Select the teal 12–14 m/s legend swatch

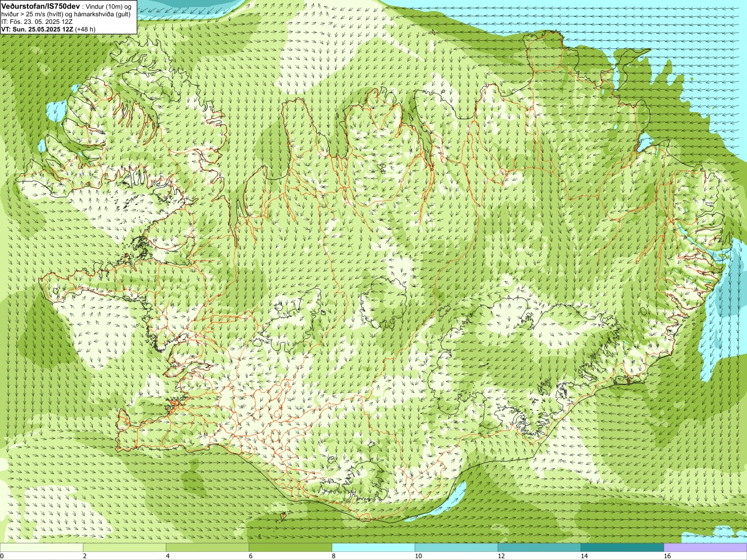(x=539, y=548)
